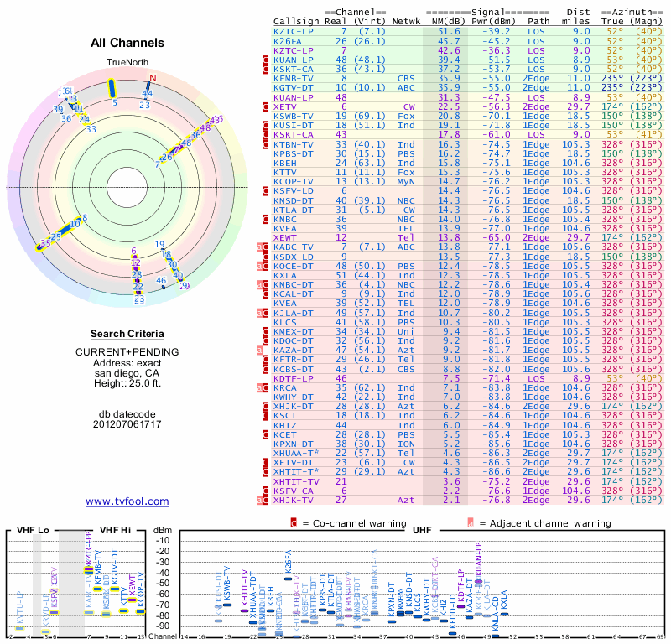Viewport: 671px width, 644px height.
Task: Click the co-channel warning icon beside KUAN-LP 48.1
Action: (x=265, y=60)
